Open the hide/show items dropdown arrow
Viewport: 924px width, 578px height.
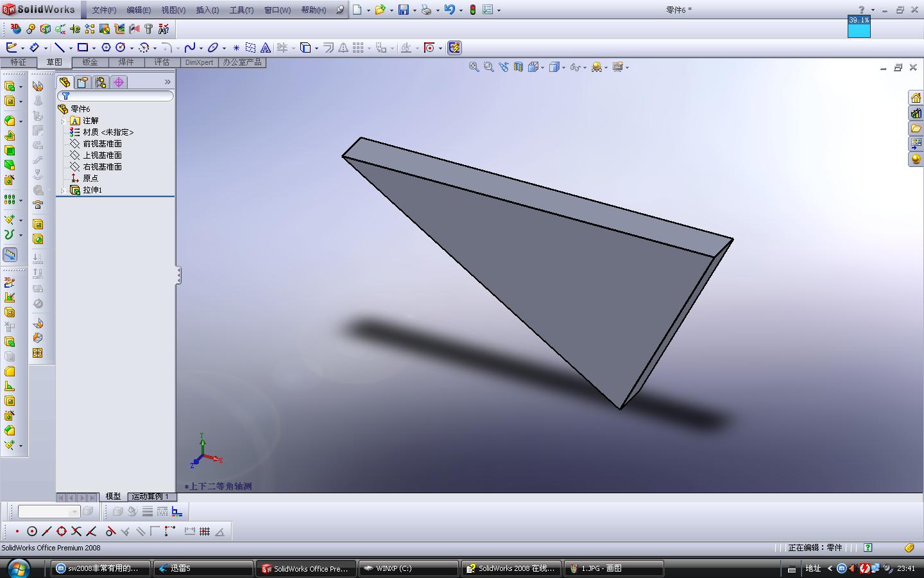(585, 67)
